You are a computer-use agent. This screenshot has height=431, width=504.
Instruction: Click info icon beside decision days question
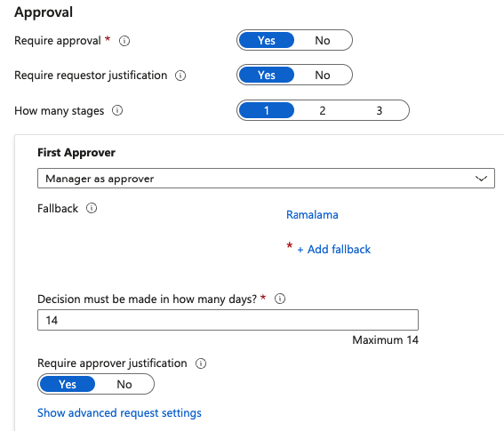pyautogui.click(x=280, y=299)
